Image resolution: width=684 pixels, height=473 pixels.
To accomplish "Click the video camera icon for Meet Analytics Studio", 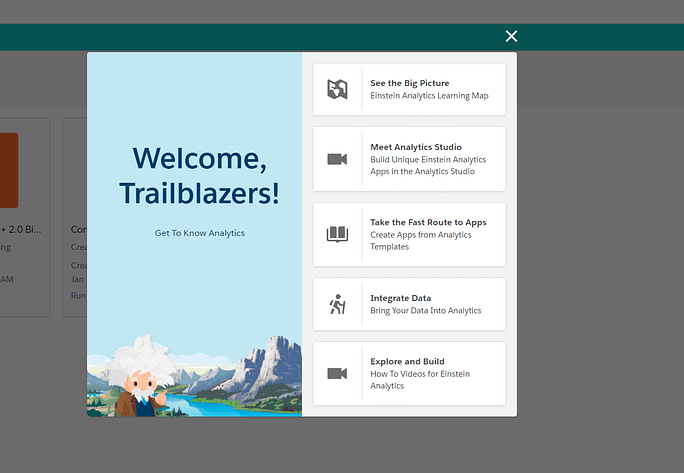I will pyautogui.click(x=337, y=159).
